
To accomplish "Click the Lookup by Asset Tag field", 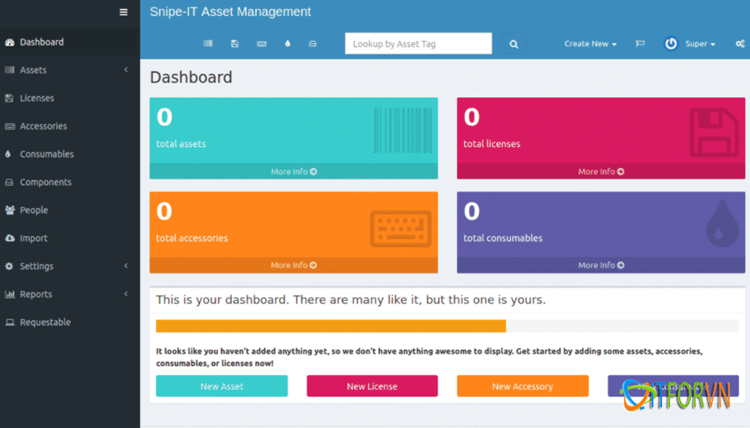I will [x=418, y=44].
